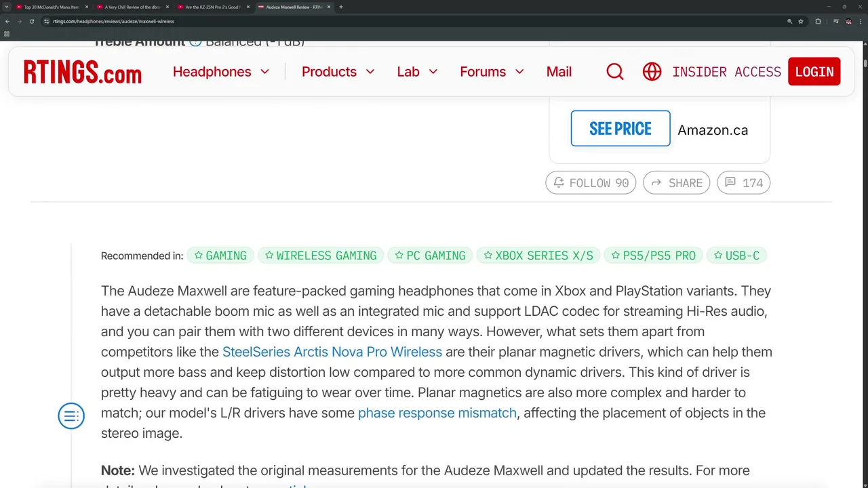Viewport: 868px width, 488px height.
Task: Switch to A Very Chill Review tab
Action: coord(132,7)
